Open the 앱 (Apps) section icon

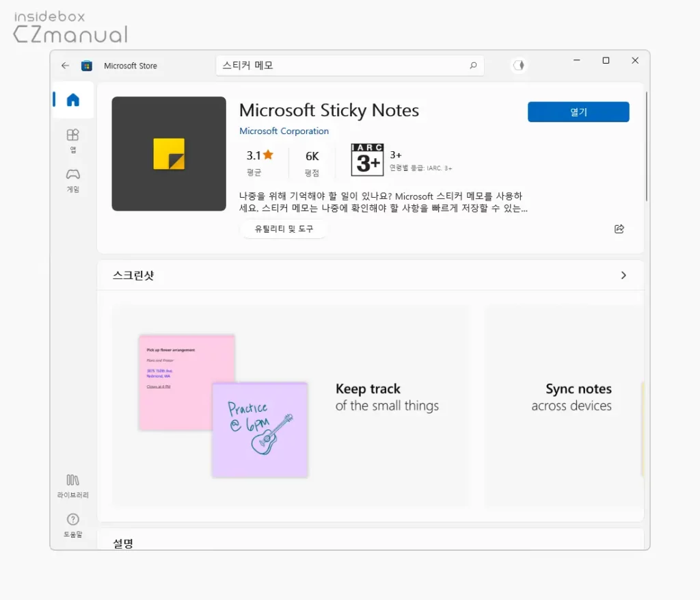click(x=72, y=139)
